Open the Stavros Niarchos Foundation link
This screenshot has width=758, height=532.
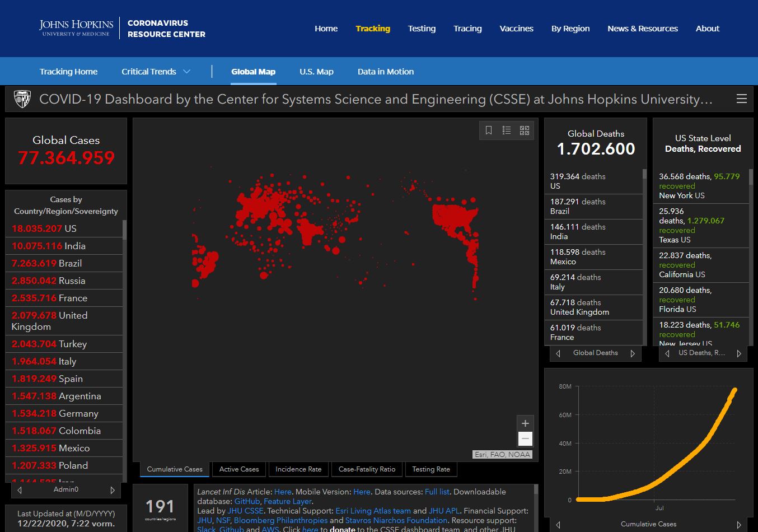point(396,520)
